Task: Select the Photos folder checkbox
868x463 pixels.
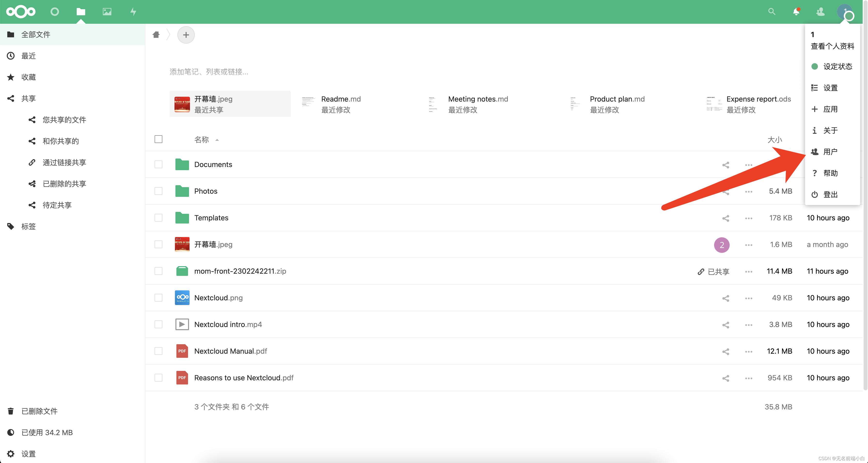Action: tap(158, 191)
